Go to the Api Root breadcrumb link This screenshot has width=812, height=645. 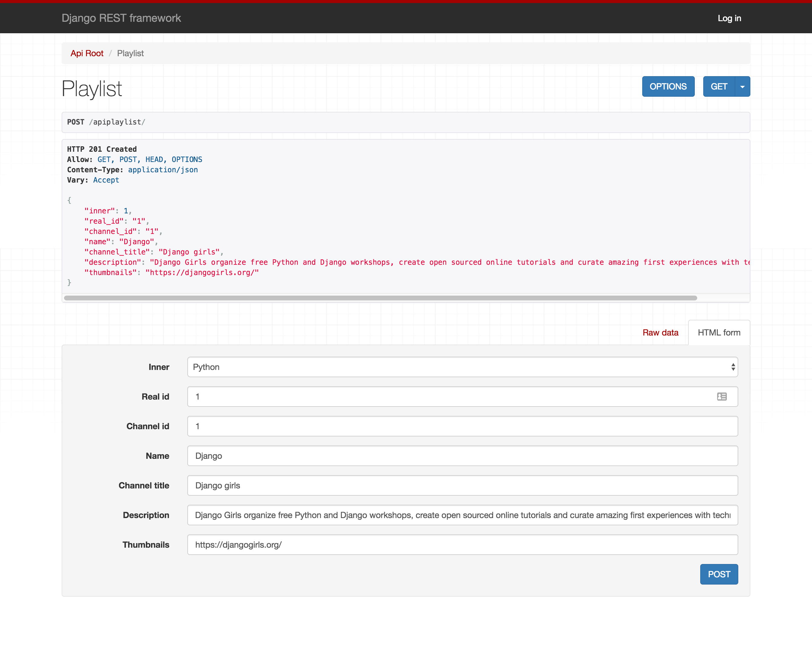[87, 53]
